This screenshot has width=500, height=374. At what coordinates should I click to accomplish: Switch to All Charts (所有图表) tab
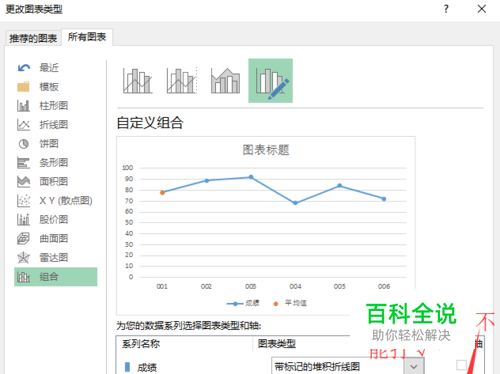point(87,37)
